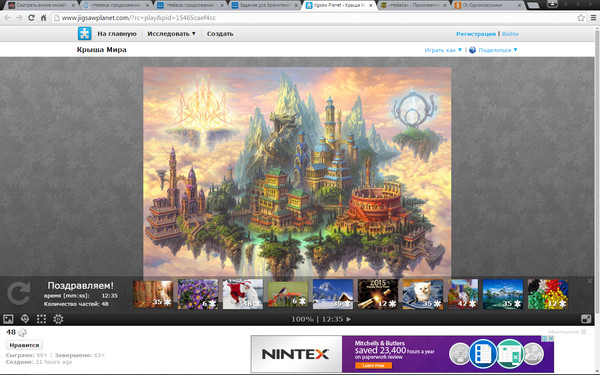Open the Играть как dropdown

[443, 50]
